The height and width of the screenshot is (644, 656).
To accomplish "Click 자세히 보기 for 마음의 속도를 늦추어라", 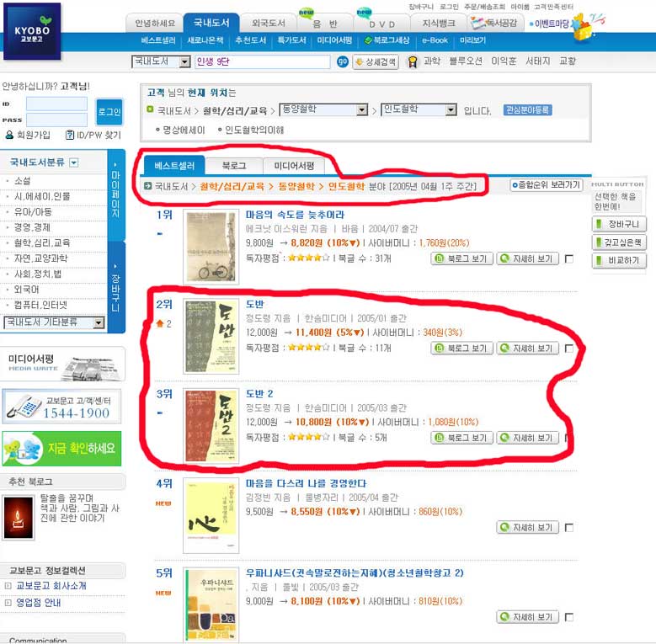I will click(527, 258).
